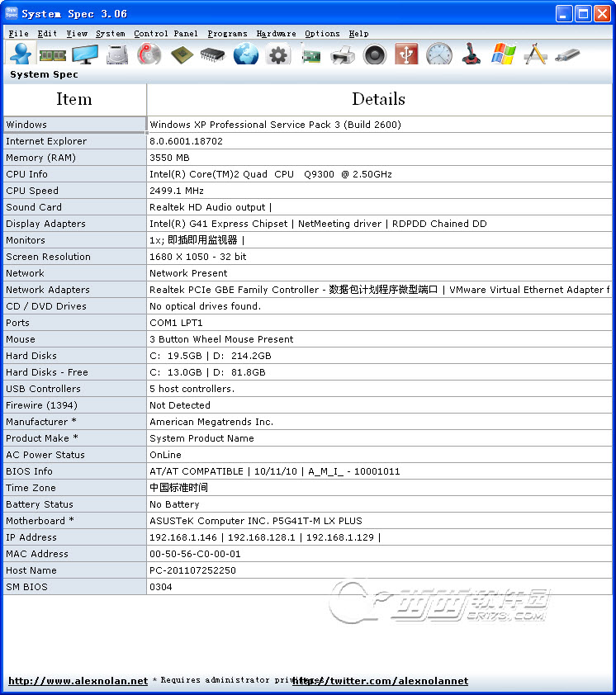The width and height of the screenshot is (616, 695).
Task: Click the 2499.1 MHz CPU speed value
Action: coord(177,191)
